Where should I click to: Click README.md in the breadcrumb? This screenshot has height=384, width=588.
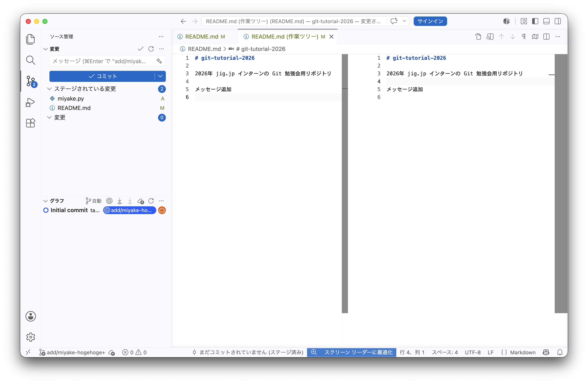tap(204, 49)
